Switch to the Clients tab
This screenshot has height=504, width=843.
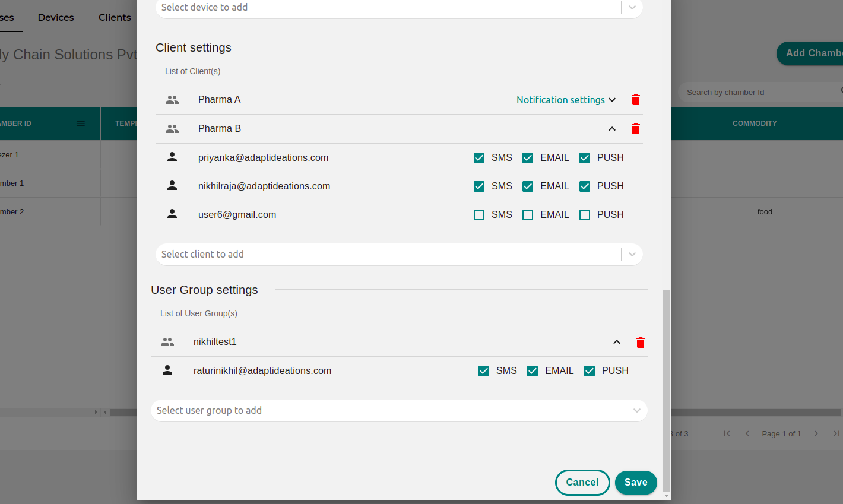[x=115, y=17]
